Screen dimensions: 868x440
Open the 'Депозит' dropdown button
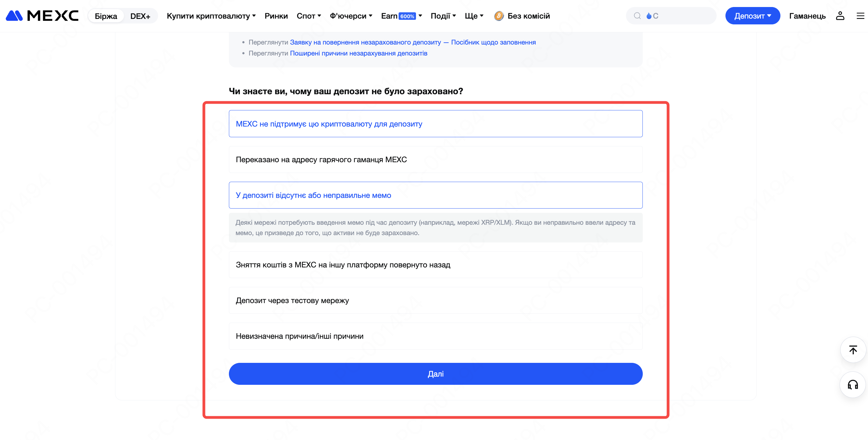coord(752,16)
